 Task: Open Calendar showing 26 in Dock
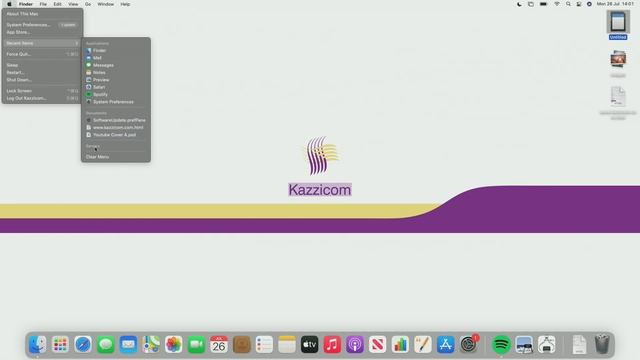click(219, 344)
